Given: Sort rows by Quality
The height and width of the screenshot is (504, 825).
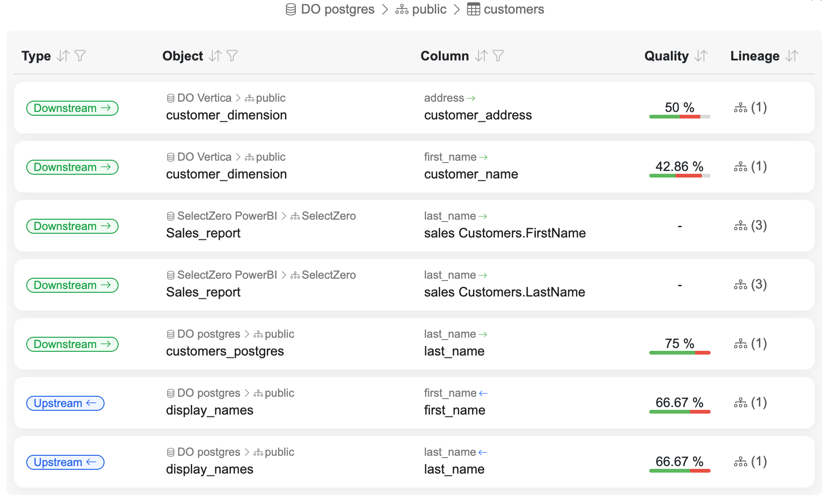Looking at the screenshot, I should pyautogui.click(x=701, y=56).
